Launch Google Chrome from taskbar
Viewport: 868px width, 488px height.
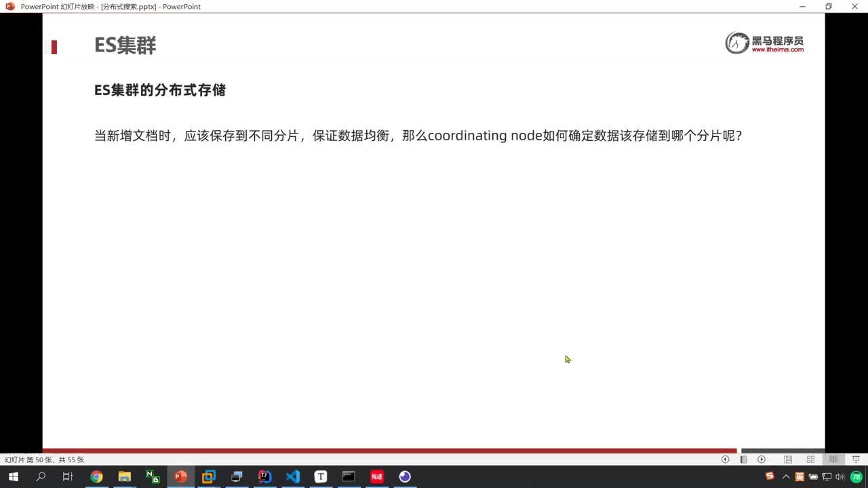point(96,476)
